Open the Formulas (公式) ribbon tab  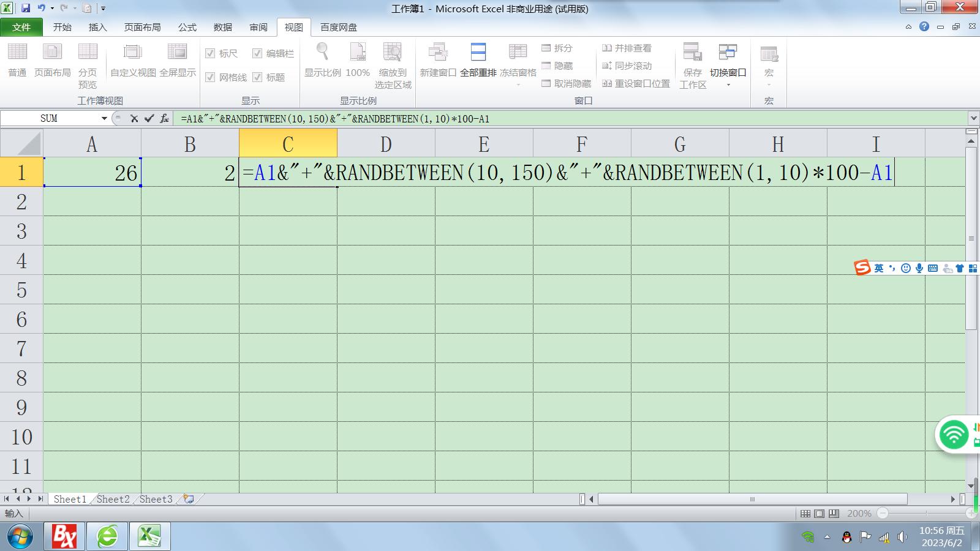click(x=187, y=27)
